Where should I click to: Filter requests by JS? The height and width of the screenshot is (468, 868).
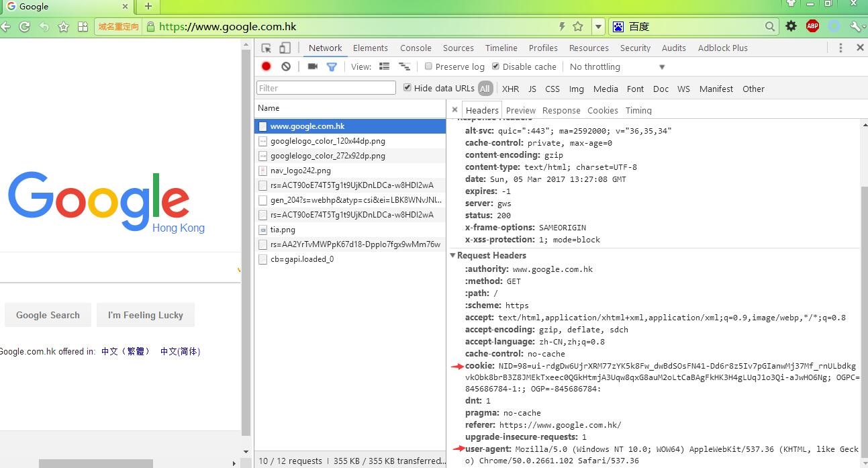point(532,89)
